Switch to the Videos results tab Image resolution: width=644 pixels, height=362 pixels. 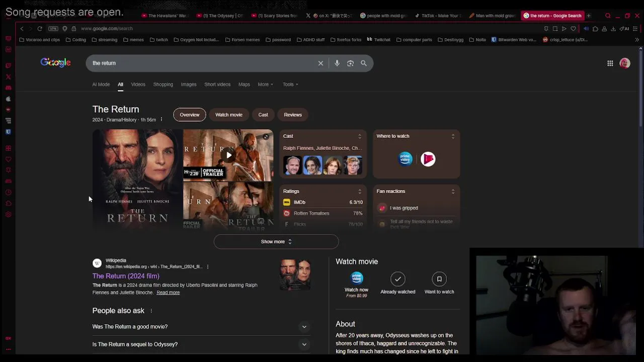[x=138, y=84]
